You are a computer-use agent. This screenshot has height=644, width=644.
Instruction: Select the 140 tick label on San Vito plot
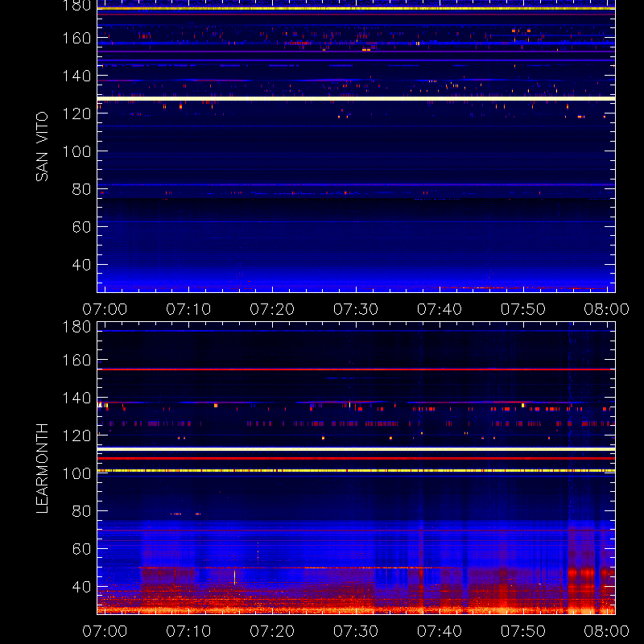pos(76,76)
